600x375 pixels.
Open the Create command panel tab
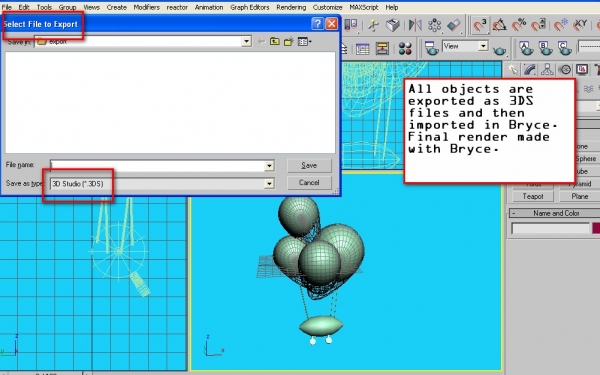click(x=513, y=69)
